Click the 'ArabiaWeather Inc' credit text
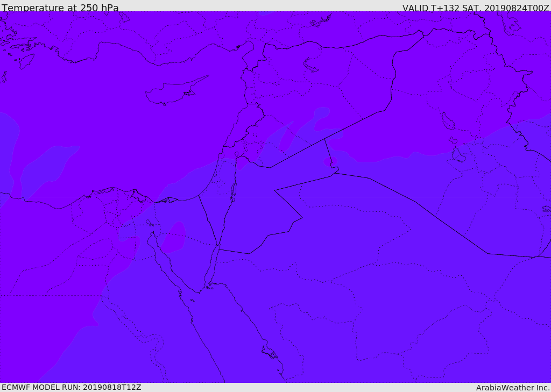 (513, 388)
